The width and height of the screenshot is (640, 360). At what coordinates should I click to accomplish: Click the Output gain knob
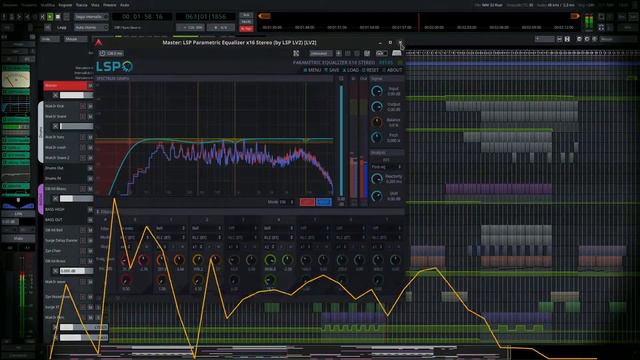pyautogui.click(x=376, y=107)
